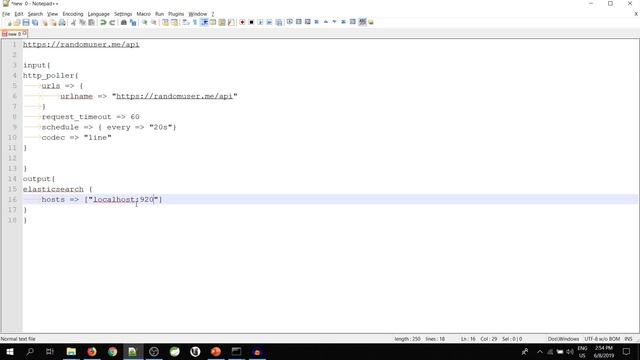Zoom out using the toolbar magnifier
Image resolution: width=640 pixels, height=360 pixels.
click(x=153, y=22)
